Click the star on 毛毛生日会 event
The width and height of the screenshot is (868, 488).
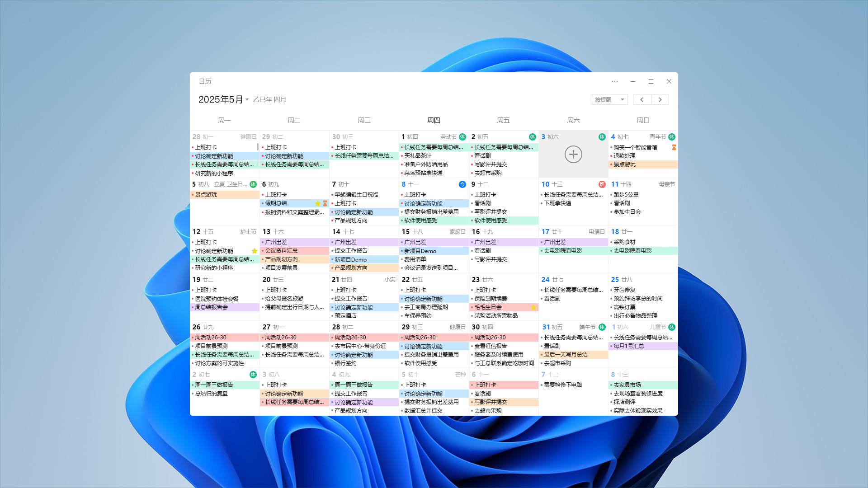(533, 307)
